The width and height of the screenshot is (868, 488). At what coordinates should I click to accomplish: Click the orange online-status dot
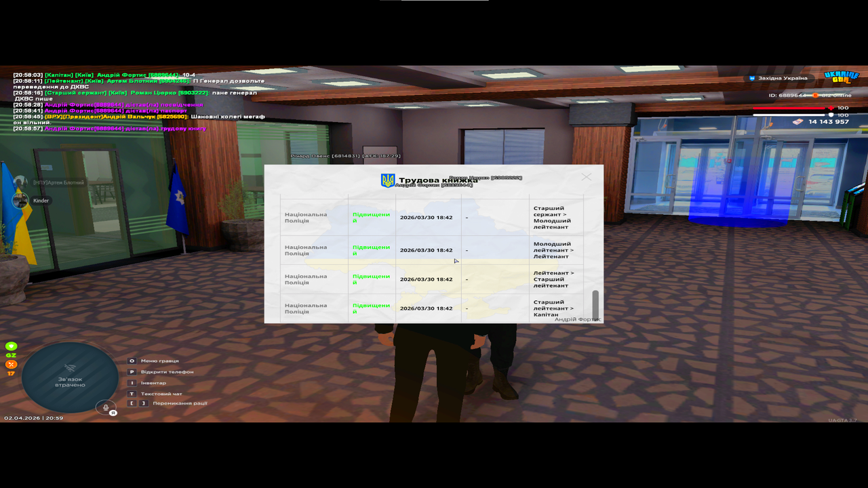815,96
